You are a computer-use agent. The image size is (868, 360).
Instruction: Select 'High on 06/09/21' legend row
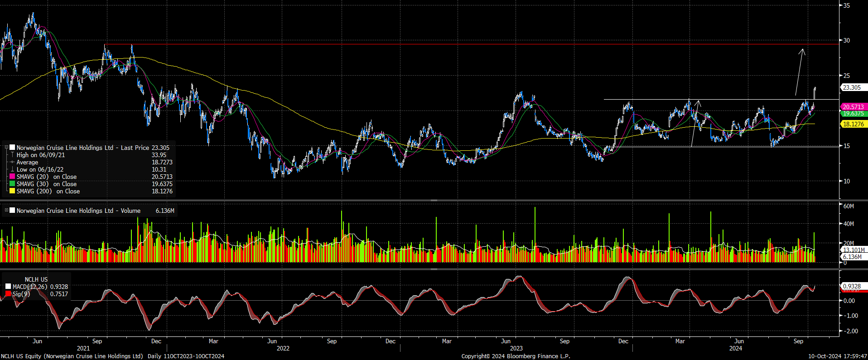[x=41, y=155]
